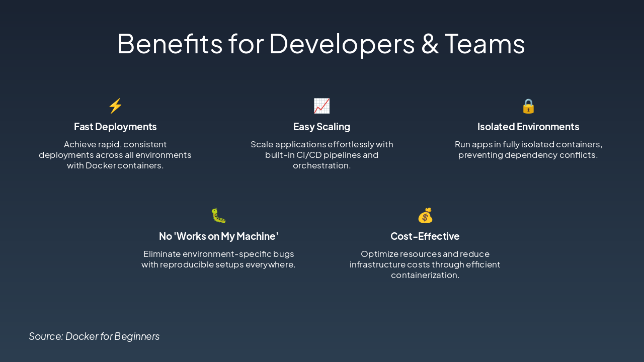
Task: Click the infrastructure costs description paragraph
Action: coord(425,264)
